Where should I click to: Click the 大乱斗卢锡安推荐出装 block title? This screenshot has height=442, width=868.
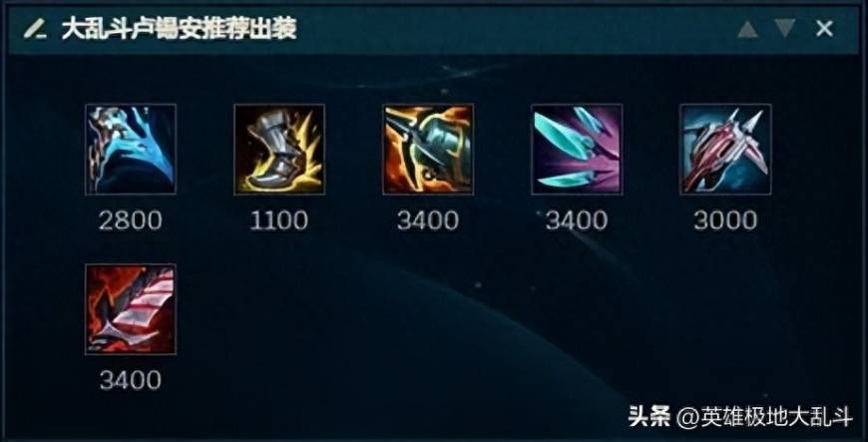[179, 28]
